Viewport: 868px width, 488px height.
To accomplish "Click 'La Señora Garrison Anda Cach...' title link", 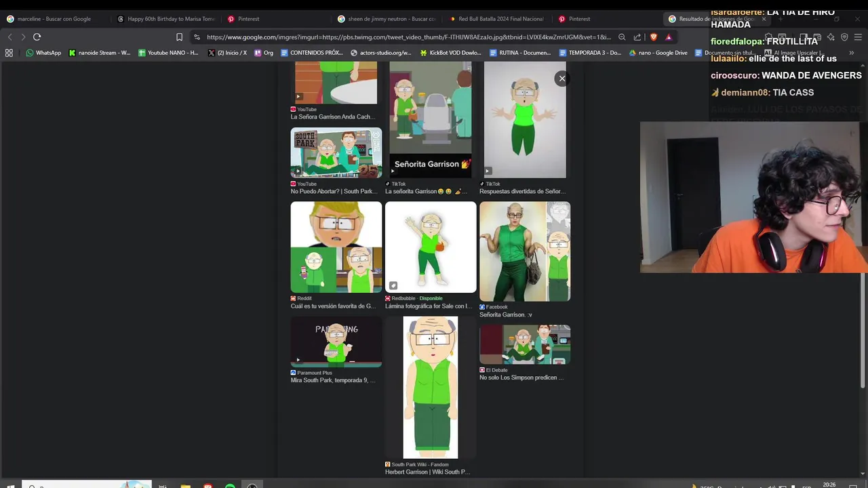I will pyautogui.click(x=333, y=117).
